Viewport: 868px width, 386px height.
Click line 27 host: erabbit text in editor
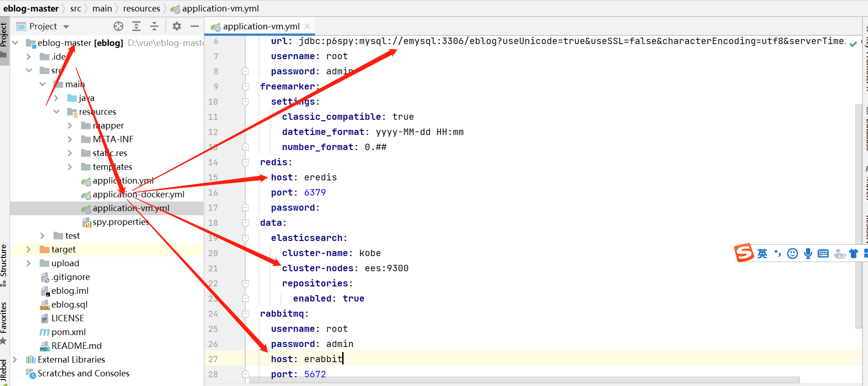[x=306, y=359]
